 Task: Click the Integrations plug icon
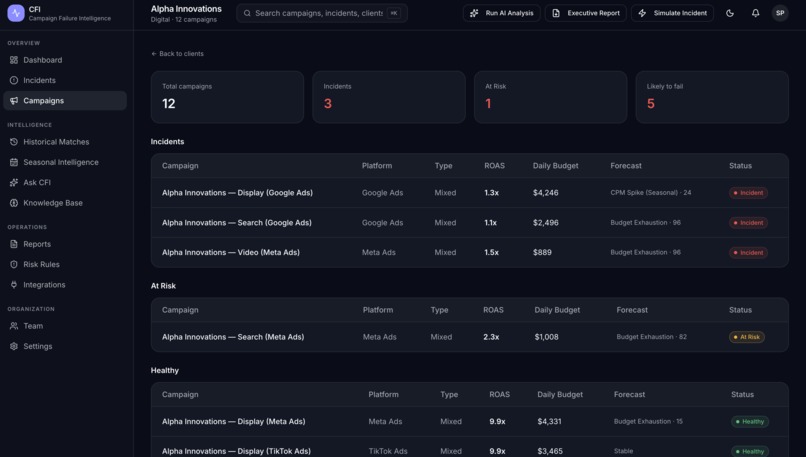coord(14,285)
